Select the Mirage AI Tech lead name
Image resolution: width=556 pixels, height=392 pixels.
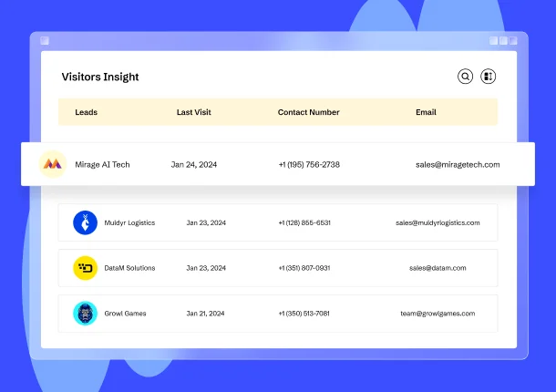point(102,165)
